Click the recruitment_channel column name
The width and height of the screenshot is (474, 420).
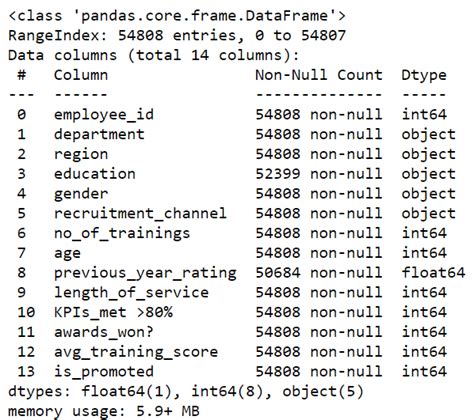pos(140,214)
